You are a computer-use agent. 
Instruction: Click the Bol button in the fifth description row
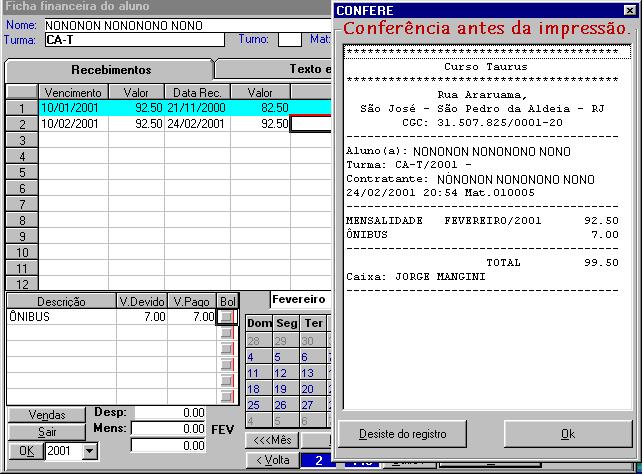pyautogui.click(x=227, y=380)
